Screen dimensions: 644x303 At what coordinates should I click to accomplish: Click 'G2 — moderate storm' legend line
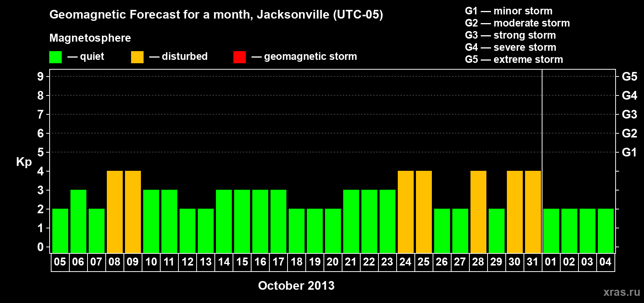click(517, 23)
